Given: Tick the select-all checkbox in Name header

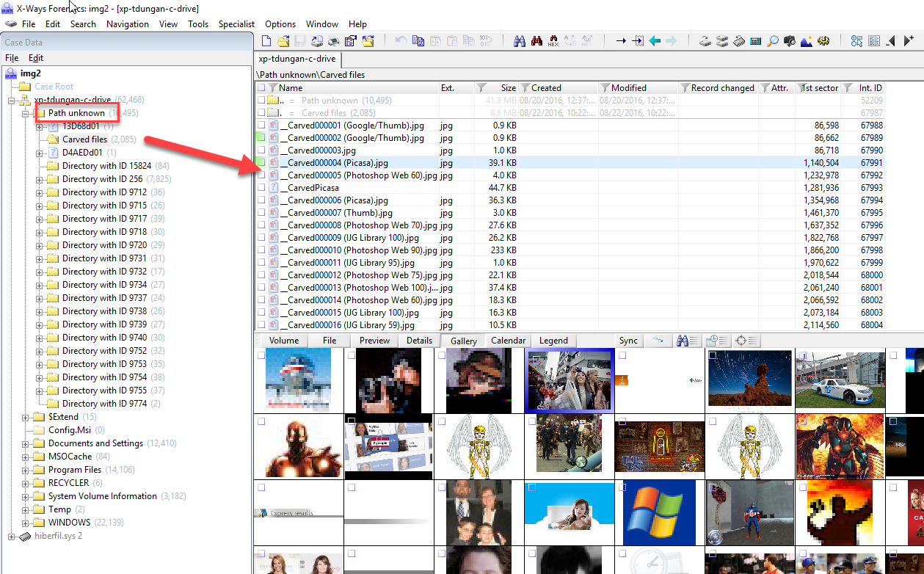Looking at the screenshot, I should 261,88.
